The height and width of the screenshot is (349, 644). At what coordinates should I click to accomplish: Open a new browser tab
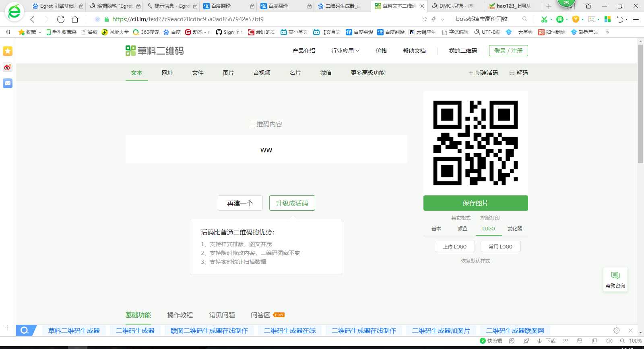pyautogui.click(x=549, y=6)
